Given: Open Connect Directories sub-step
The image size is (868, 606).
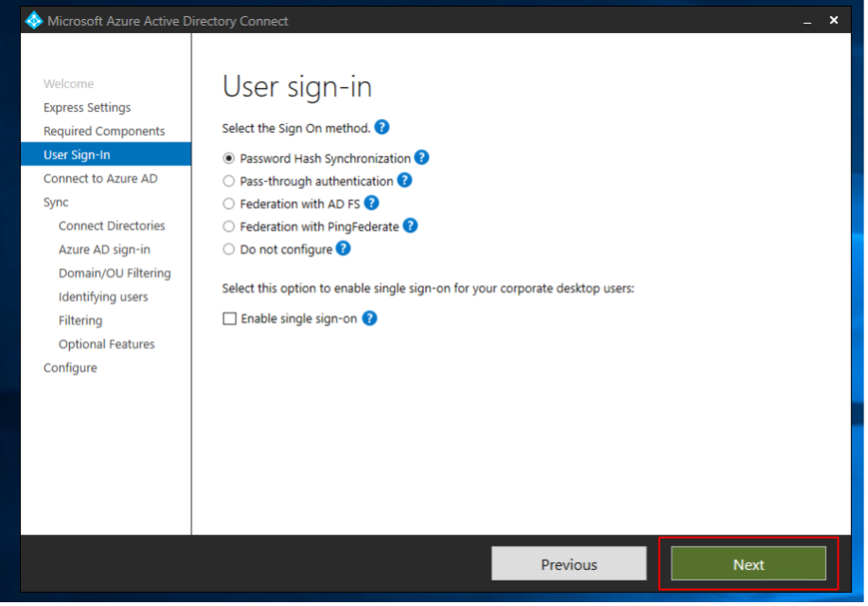Looking at the screenshot, I should pyautogui.click(x=113, y=226).
